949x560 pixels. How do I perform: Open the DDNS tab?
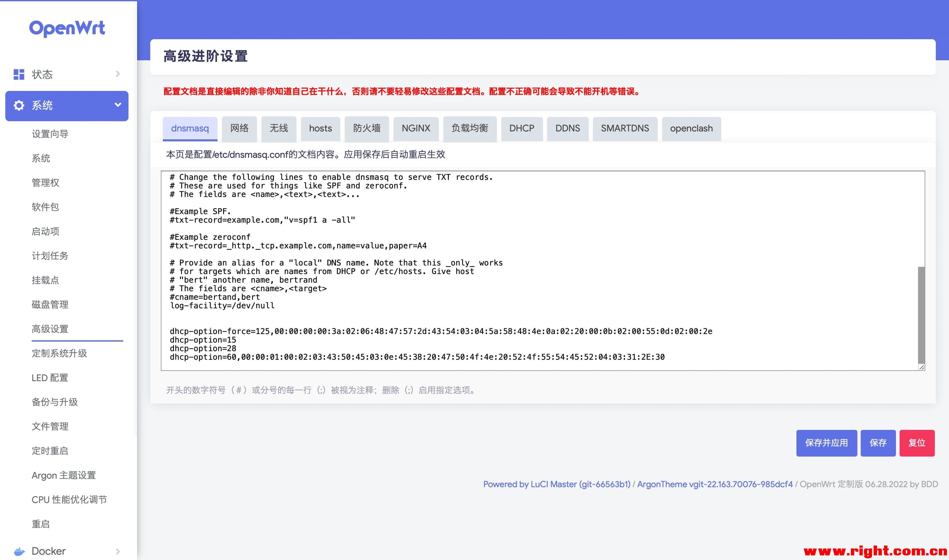(x=568, y=129)
